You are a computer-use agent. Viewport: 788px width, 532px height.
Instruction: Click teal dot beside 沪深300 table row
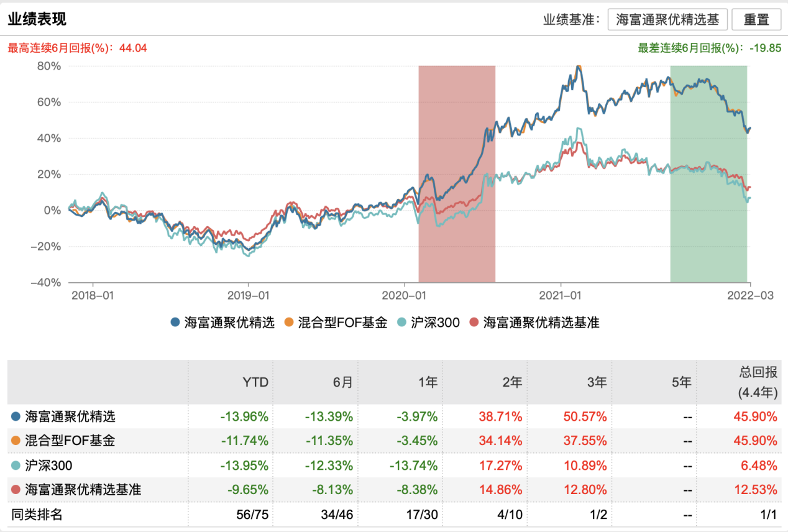16,465
